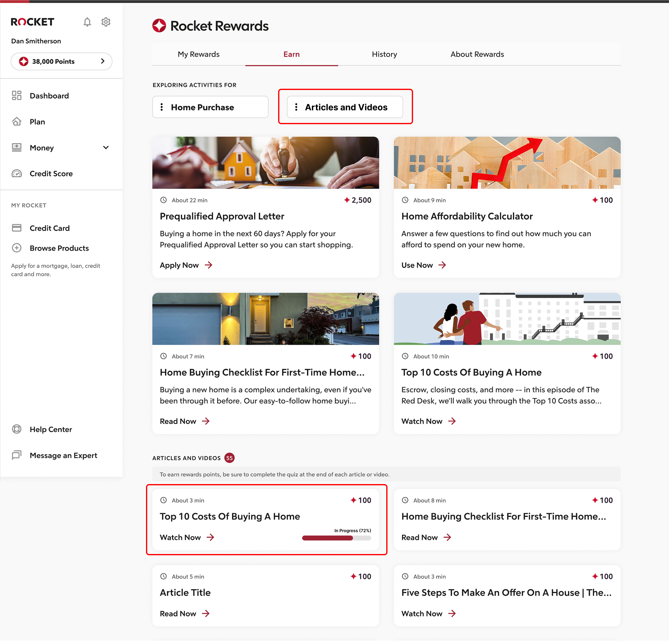Switch to the My Rewards tab
Image resolution: width=669 pixels, height=644 pixels.
pos(199,54)
